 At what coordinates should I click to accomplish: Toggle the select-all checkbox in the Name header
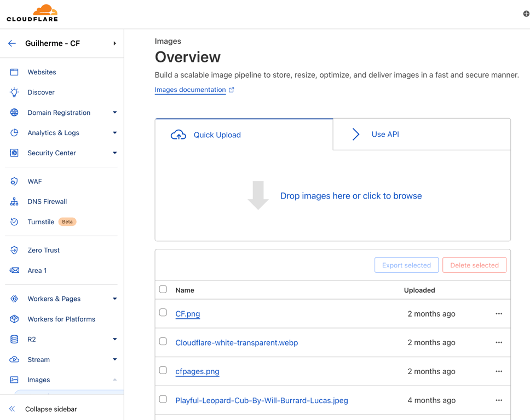(163, 289)
